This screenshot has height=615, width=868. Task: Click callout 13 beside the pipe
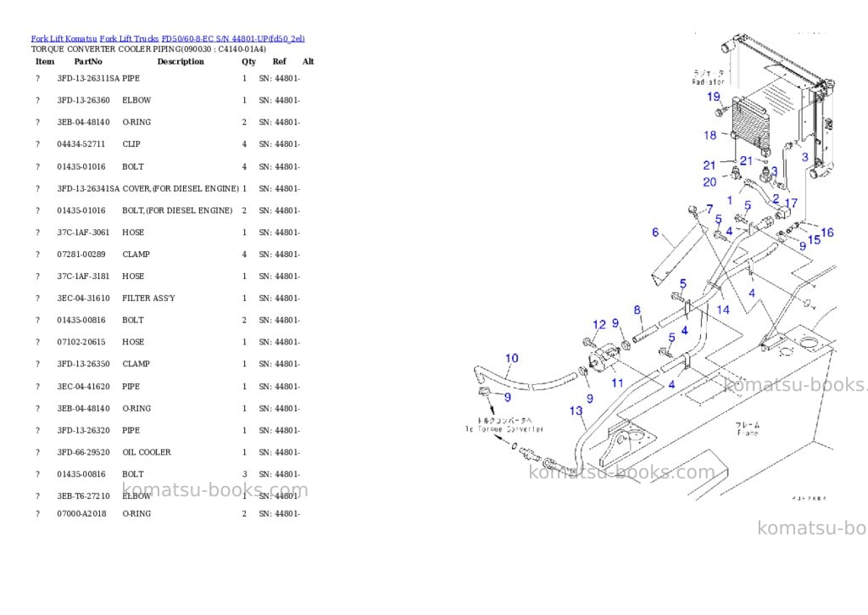click(576, 411)
